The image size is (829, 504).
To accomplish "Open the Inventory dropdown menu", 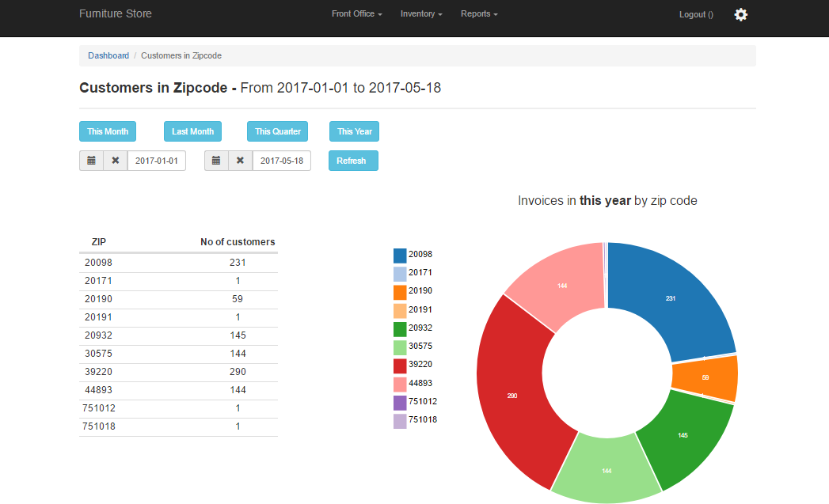I will pyautogui.click(x=421, y=14).
